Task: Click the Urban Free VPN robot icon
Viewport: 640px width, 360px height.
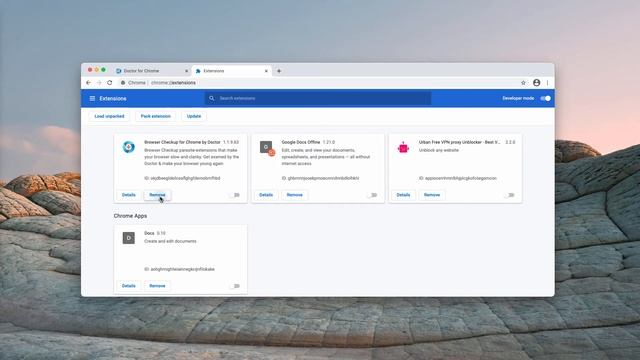Action: point(403,147)
